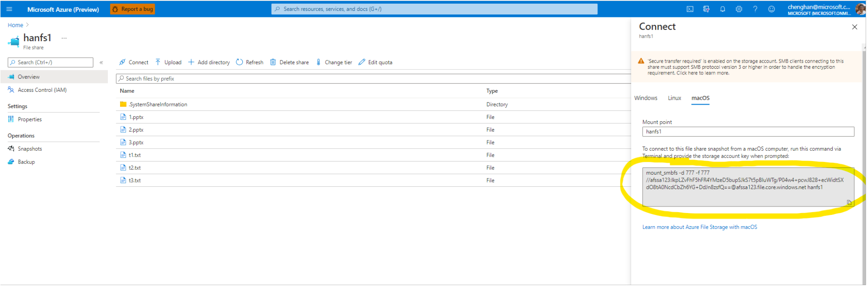
Task: Focus the left menu Search (Ctrl+/) box
Action: [x=51, y=62]
